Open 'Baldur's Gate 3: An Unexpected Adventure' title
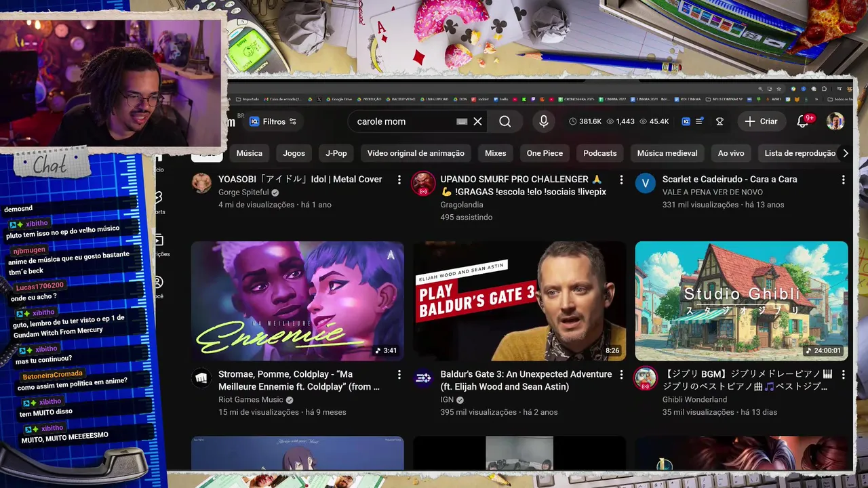 click(x=526, y=380)
